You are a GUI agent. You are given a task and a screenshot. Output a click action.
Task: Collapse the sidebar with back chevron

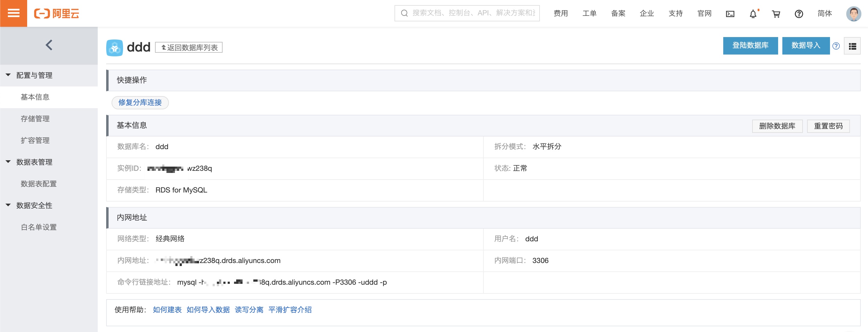point(49,45)
